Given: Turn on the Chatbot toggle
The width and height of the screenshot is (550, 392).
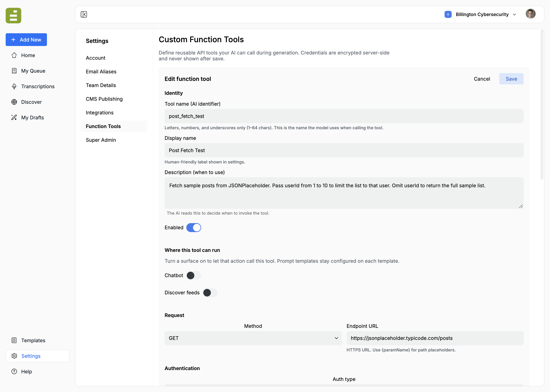Looking at the screenshot, I should 194,275.
